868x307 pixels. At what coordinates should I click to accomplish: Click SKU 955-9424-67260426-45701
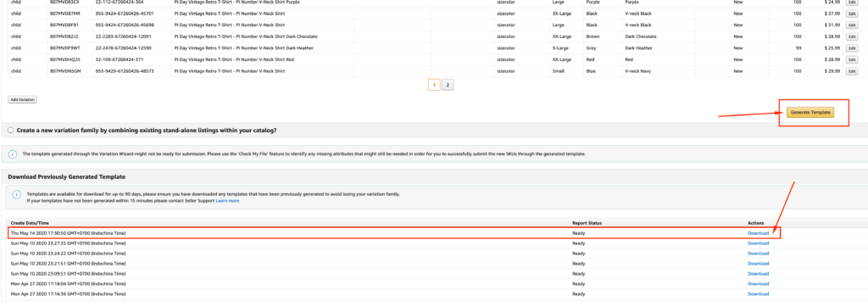(125, 14)
